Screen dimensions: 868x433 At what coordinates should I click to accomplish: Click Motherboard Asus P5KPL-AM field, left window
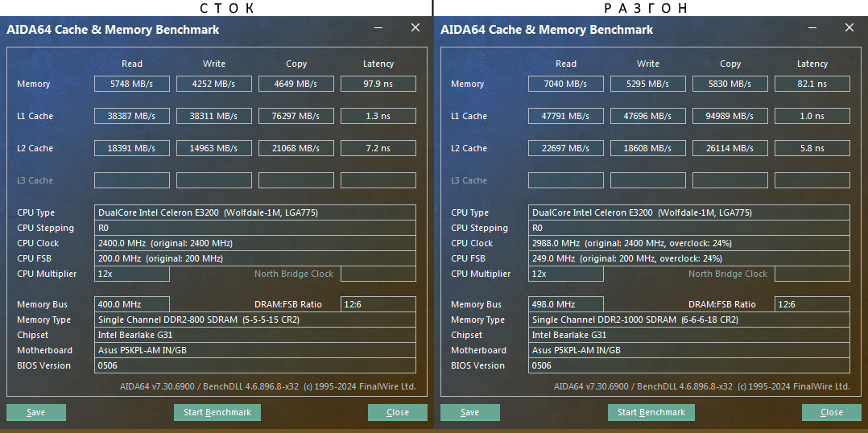[x=255, y=350]
